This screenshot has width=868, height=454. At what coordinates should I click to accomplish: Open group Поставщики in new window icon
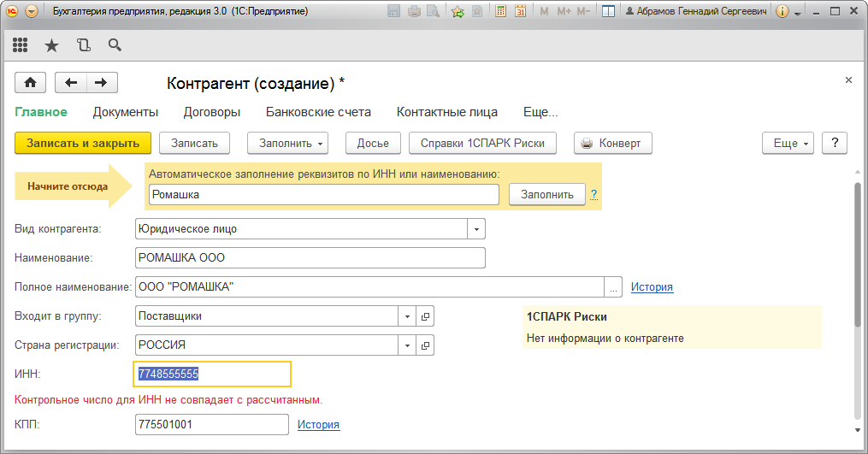click(x=425, y=316)
